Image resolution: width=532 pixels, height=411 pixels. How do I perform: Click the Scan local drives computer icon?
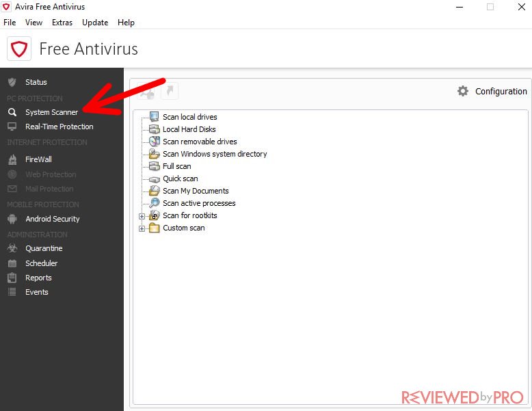point(155,117)
